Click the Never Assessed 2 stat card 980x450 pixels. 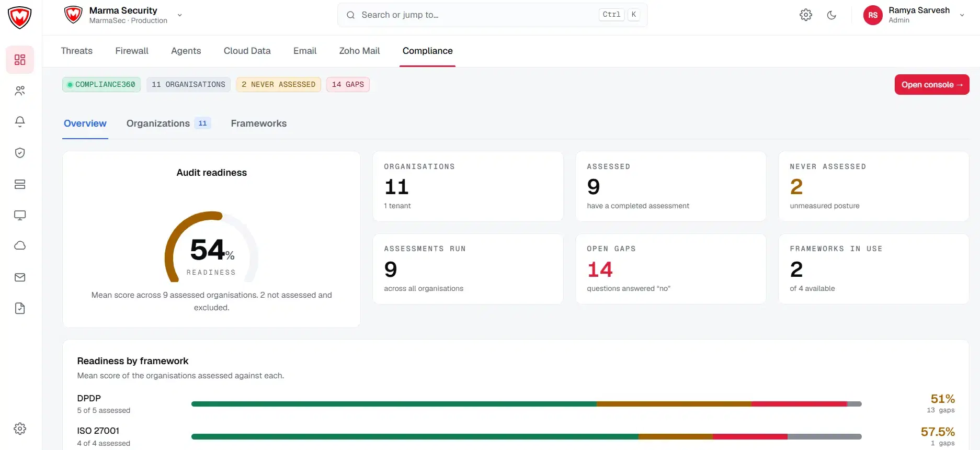(874, 186)
